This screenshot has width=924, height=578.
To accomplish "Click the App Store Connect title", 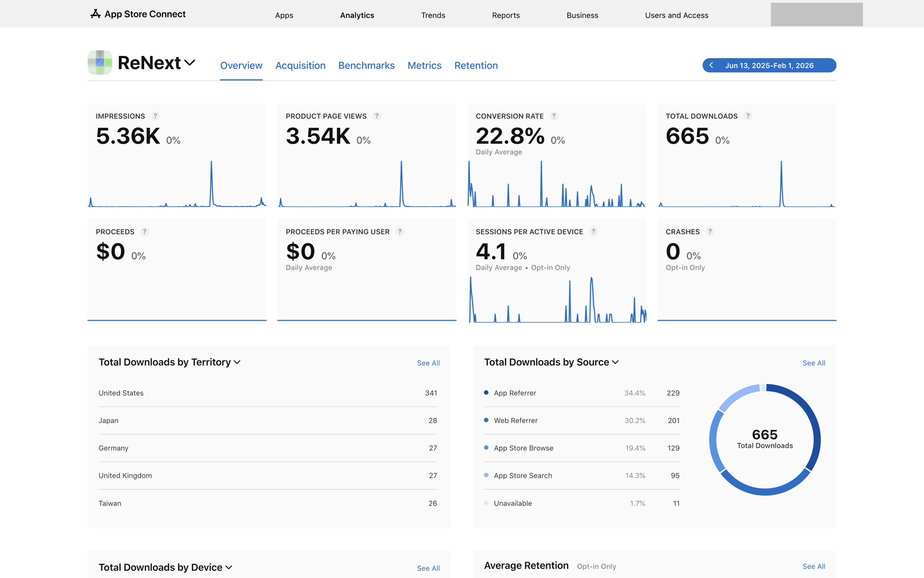I will [145, 14].
